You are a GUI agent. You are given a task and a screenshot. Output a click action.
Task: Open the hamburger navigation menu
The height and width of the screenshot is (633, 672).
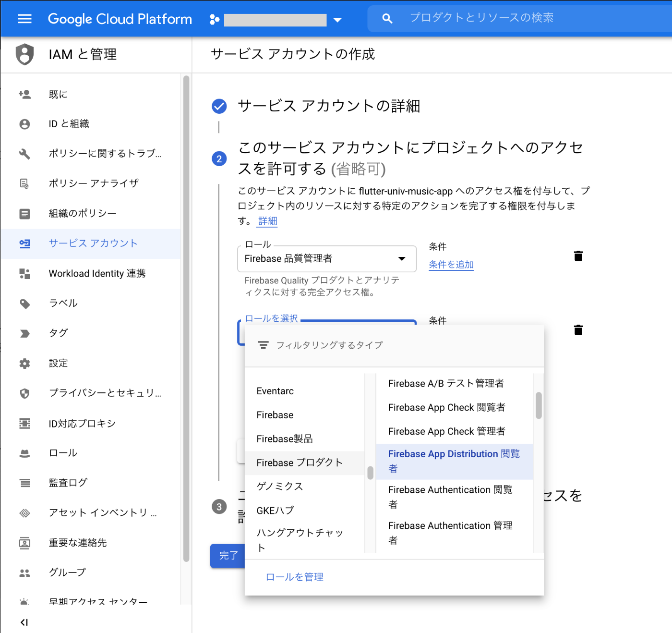(x=24, y=19)
